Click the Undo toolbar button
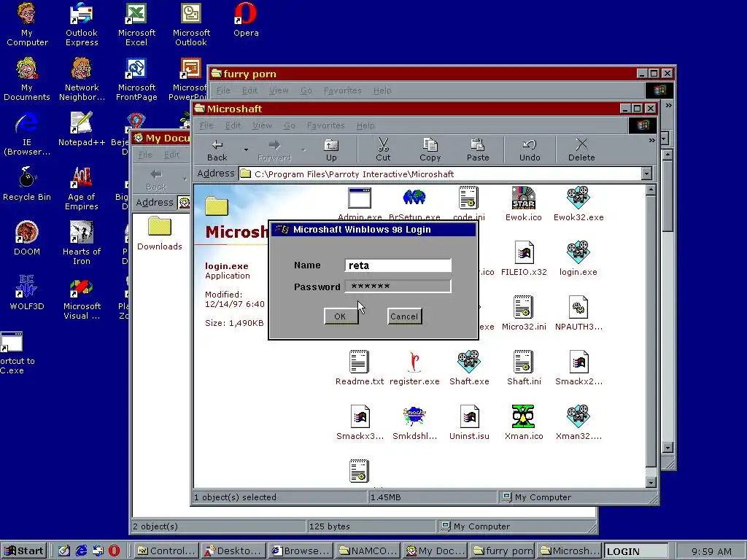747x560 pixels. 530,150
